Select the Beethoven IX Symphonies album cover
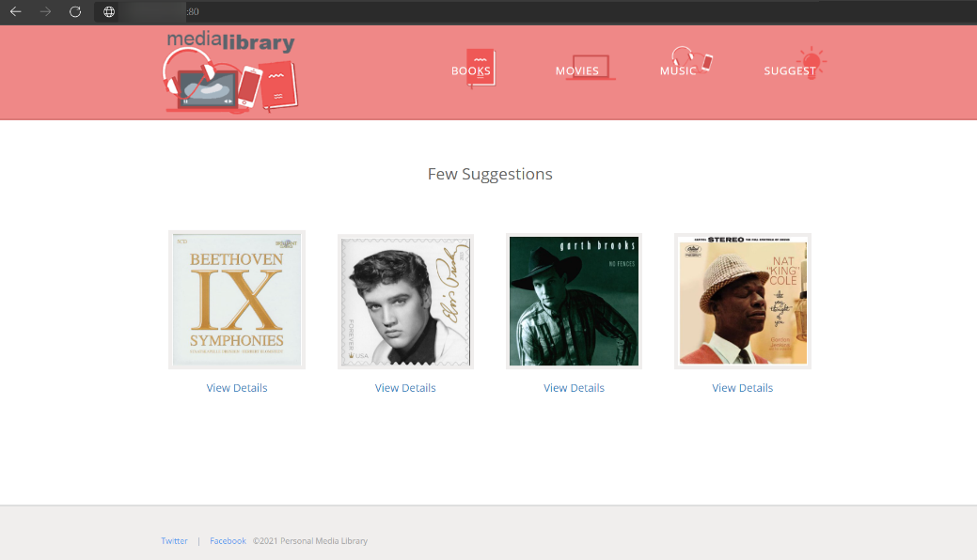Screen dimensions: 977x560 [237, 300]
